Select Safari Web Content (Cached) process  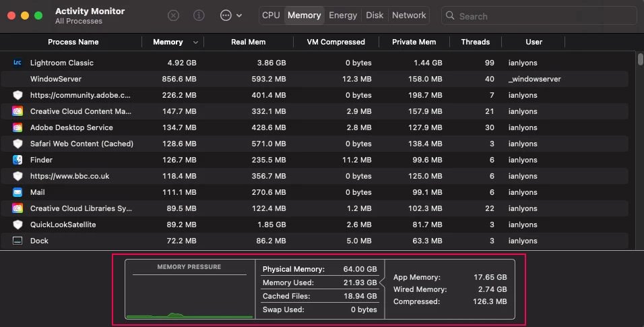[x=82, y=144]
